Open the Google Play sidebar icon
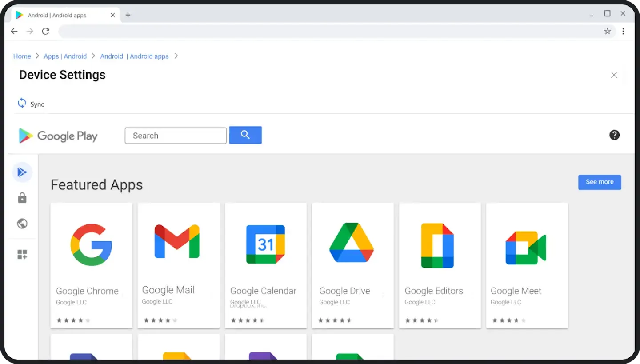This screenshot has width=640, height=364. coord(22,172)
